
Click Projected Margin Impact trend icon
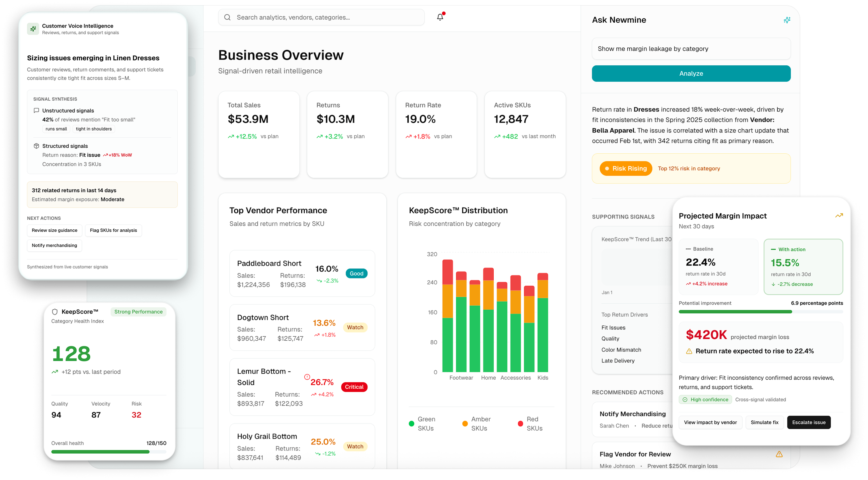point(839,216)
